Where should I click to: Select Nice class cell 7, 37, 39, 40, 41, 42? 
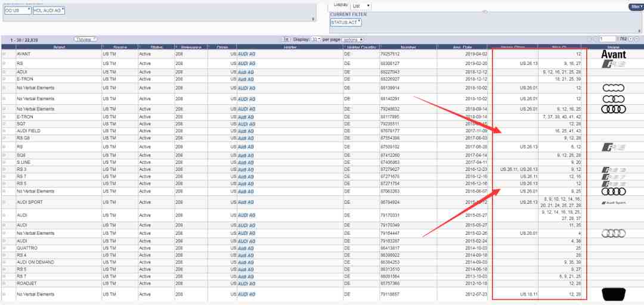coord(562,117)
